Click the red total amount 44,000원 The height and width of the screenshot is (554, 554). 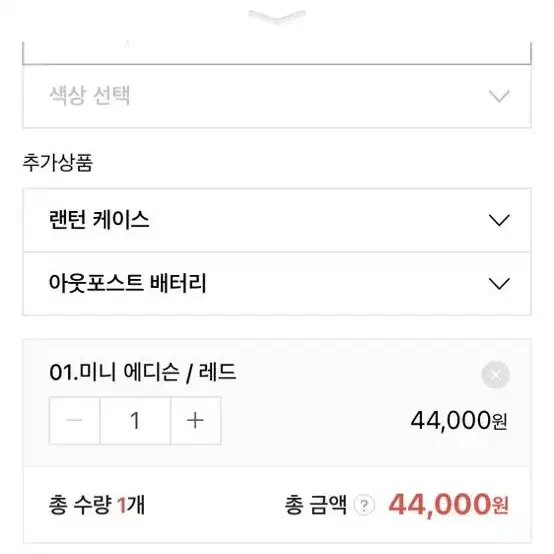tap(448, 505)
